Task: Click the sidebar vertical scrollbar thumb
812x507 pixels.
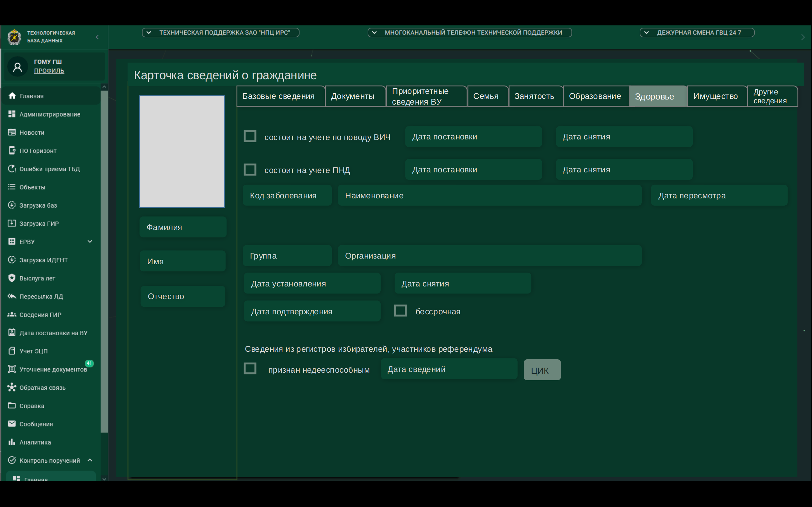Action: [x=104, y=261]
